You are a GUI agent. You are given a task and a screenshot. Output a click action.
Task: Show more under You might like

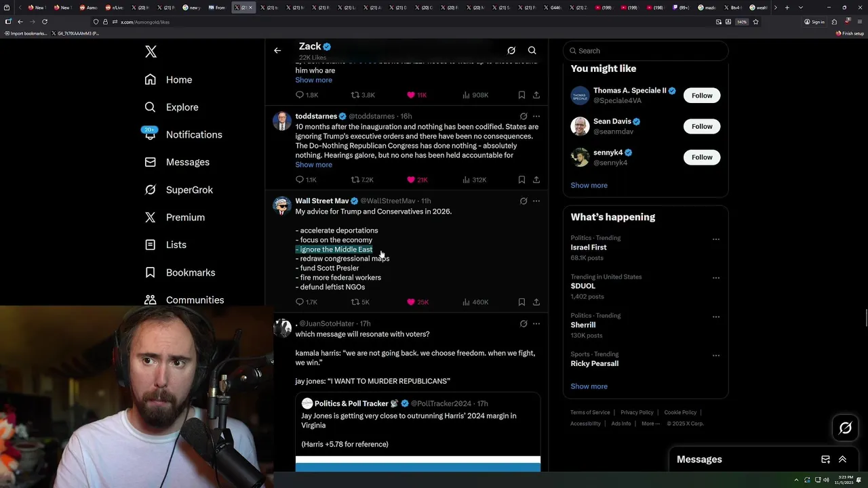tap(589, 185)
